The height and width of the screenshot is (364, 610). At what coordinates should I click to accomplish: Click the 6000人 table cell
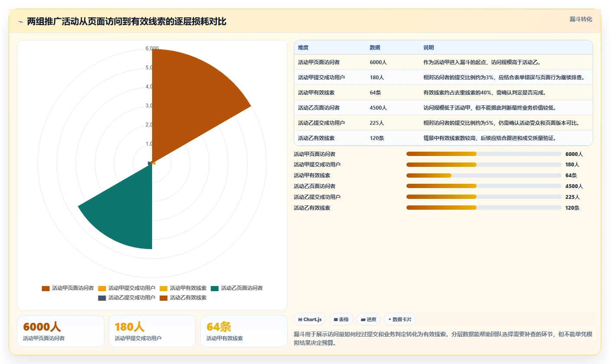pyautogui.click(x=378, y=62)
